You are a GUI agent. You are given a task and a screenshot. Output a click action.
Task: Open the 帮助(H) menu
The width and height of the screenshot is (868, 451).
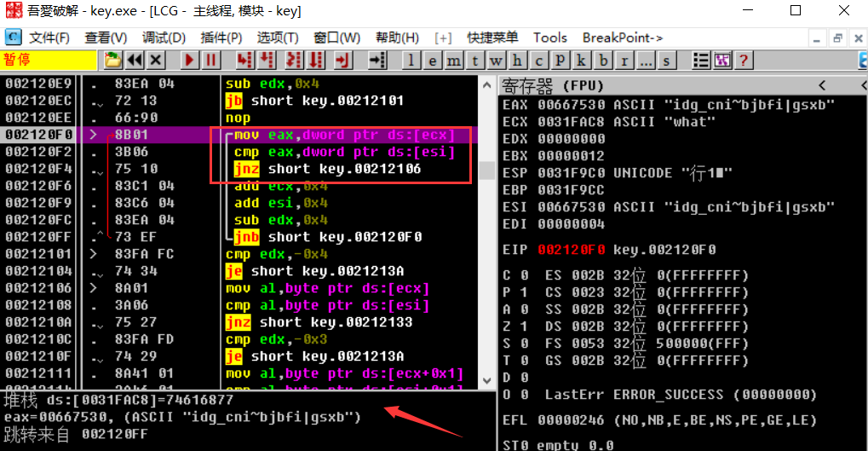pos(397,38)
